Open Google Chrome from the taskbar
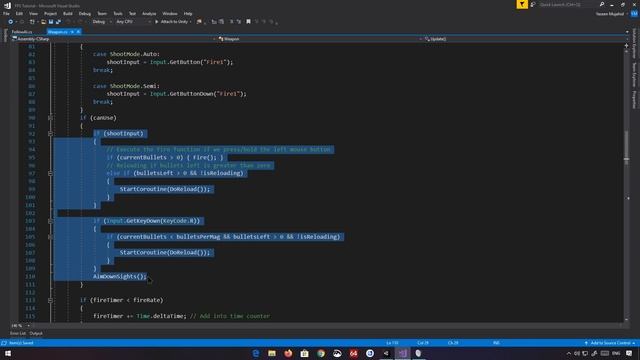640x360 pixels. click(x=321, y=353)
